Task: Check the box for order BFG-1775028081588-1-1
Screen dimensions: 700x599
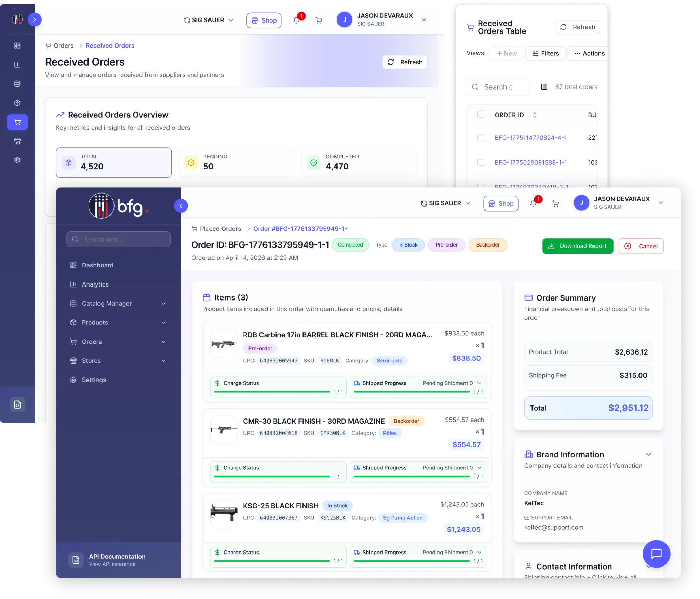Action: (x=481, y=162)
